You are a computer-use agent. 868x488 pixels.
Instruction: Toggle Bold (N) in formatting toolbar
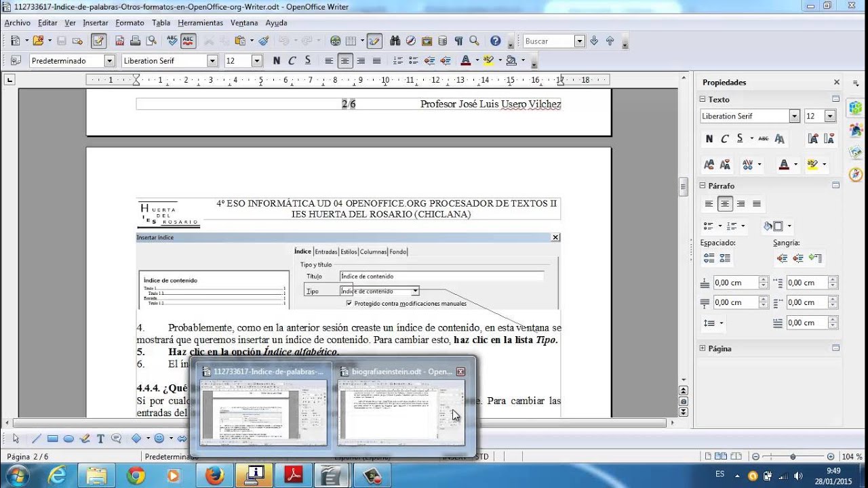click(x=276, y=60)
